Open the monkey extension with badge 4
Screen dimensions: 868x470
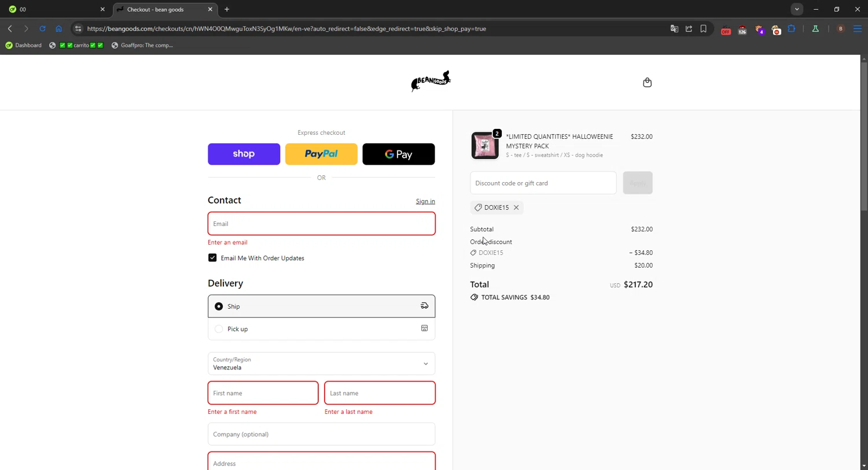click(x=760, y=29)
